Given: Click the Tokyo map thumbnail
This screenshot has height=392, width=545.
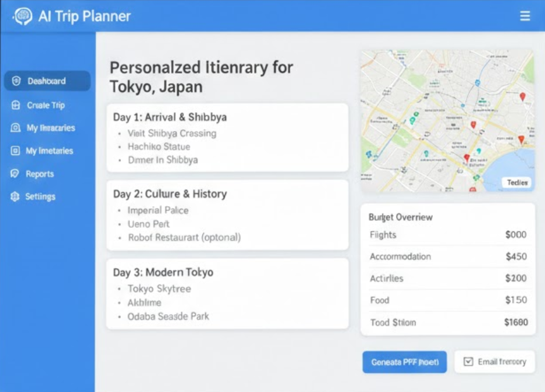Looking at the screenshot, I should 447,121.
